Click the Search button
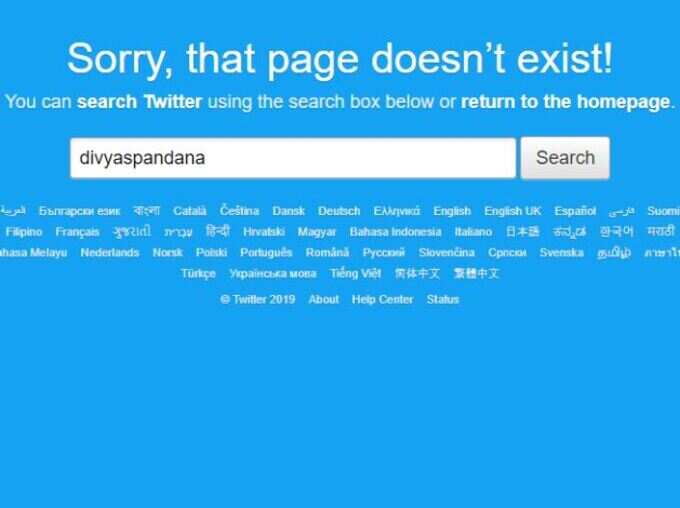 (x=565, y=158)
